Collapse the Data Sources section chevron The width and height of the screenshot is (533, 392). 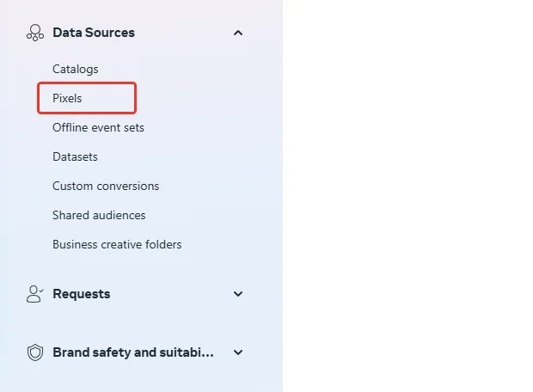click(x=238, y=33)
